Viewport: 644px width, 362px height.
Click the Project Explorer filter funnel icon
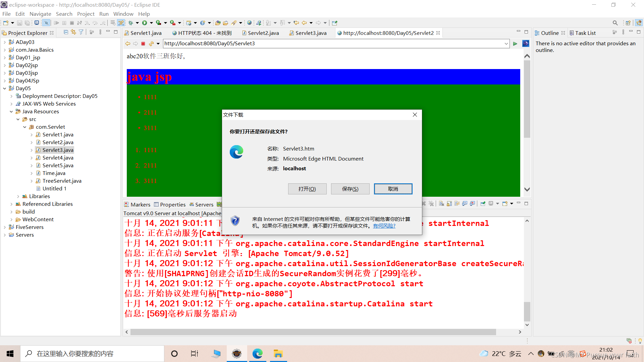pyautogui.click(x=81, y=32)
